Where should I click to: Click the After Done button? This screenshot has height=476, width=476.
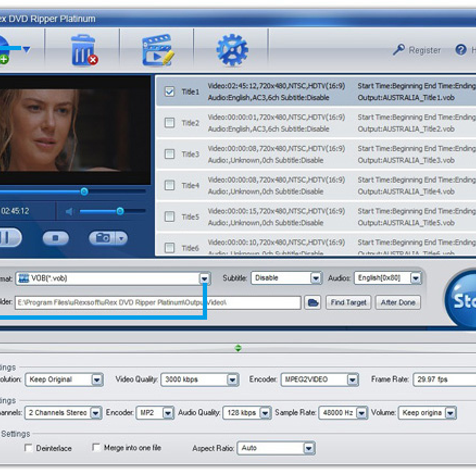[x=398, y=303]
